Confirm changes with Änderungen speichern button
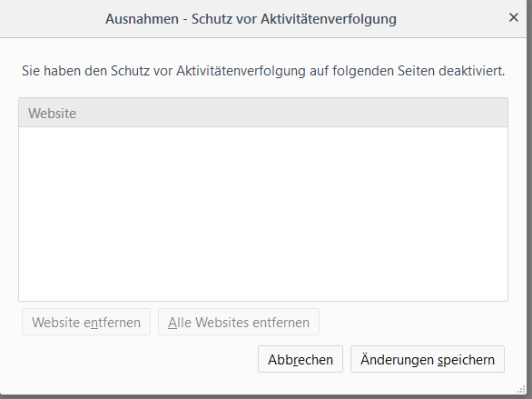Viewport: 532px width, 399px height. 428,359
